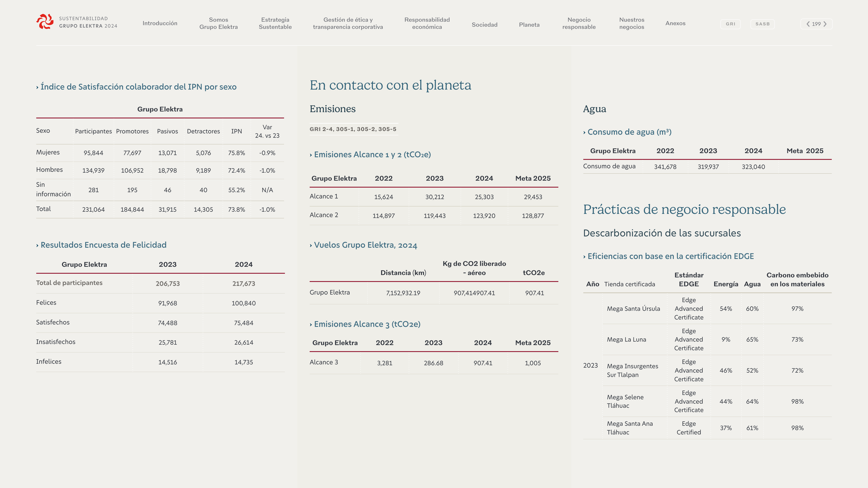
Task: Click Consumo de agua 2022 value 341,678
Action: pyautogui.click(x=665, y=167)
